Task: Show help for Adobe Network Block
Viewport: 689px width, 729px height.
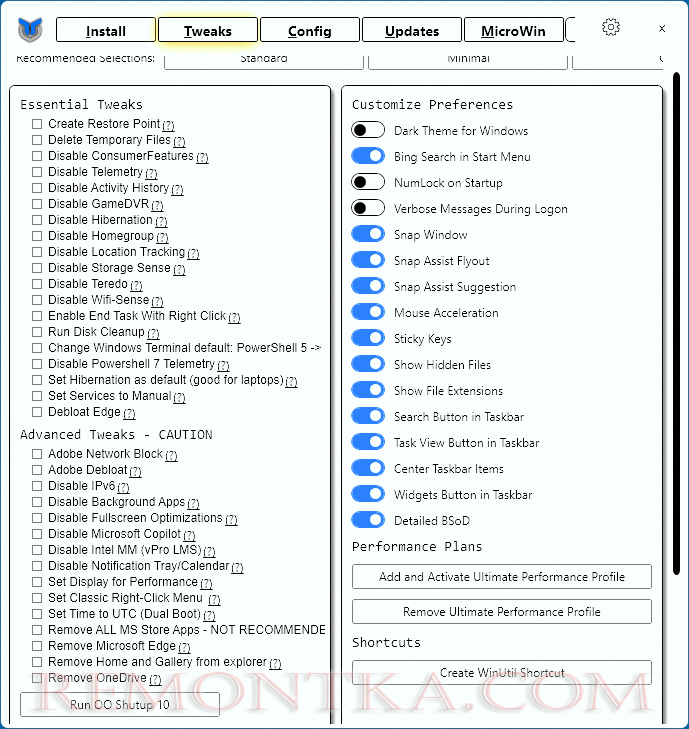Action: point(171,455)
